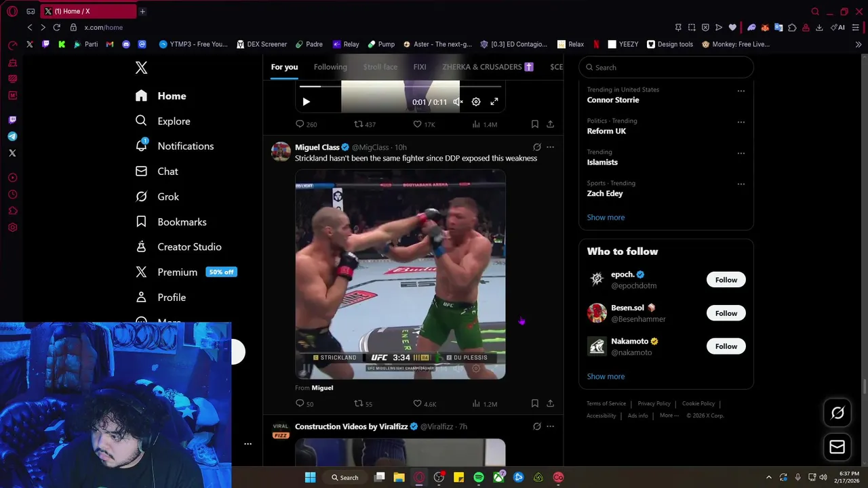
Task: Like the post with 17K likes
Action: point(424,124)
